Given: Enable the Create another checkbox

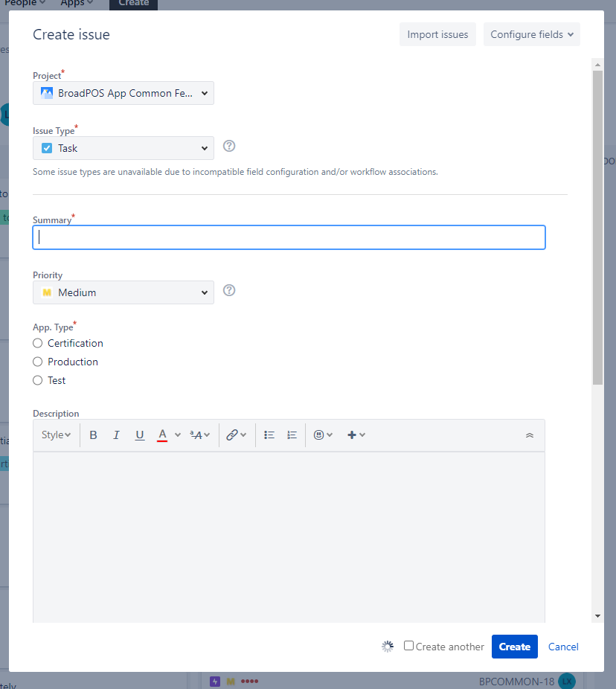Looking at the screenshot, I should click(x=408, y=646).
